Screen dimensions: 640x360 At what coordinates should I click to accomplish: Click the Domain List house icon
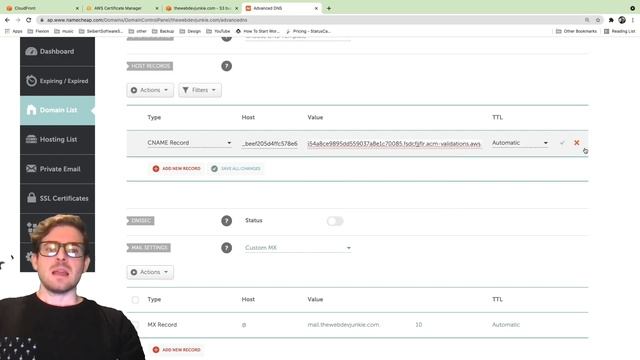[x=31, y=110]
